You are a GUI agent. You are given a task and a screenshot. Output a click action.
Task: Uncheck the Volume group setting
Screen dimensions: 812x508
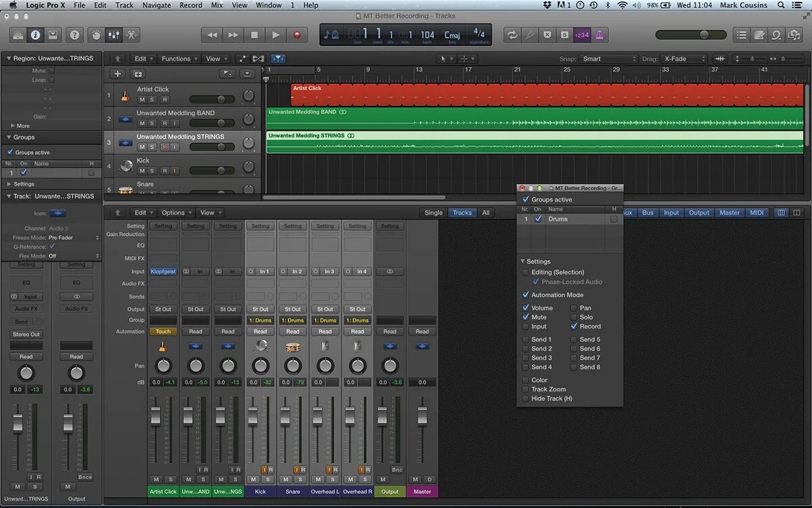(526, 308)
